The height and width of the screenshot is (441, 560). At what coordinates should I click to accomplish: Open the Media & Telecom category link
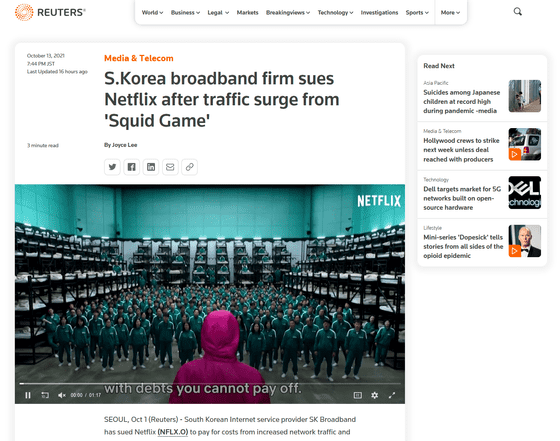tap(139, 58)
